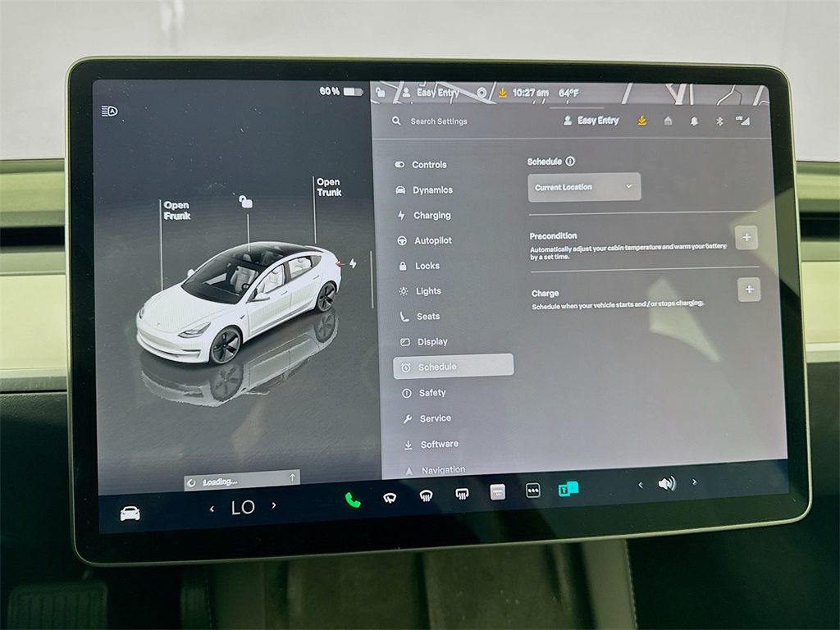Screen dimensions: 840x630
Task: Tap Open Frunk on the car view
Action: tap(176, 210)
